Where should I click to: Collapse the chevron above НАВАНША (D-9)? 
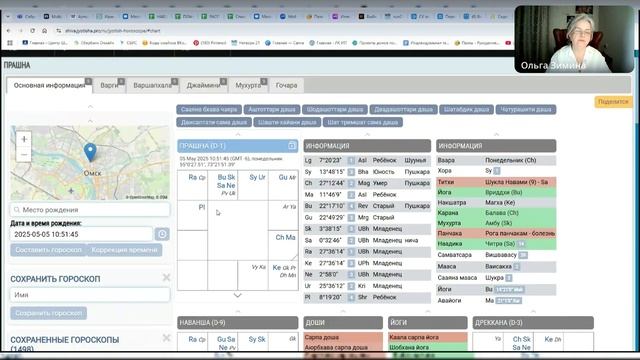(238, 311)
